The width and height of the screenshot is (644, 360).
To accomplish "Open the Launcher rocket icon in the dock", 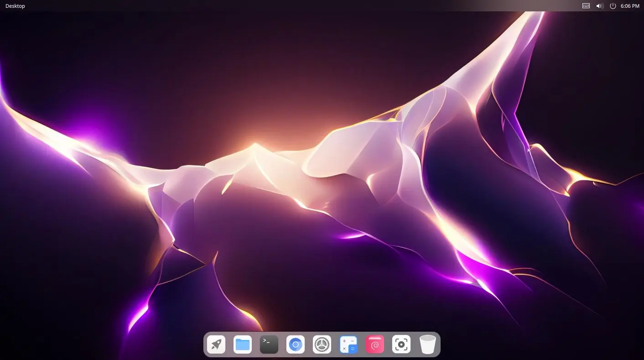I will point(216,344).
